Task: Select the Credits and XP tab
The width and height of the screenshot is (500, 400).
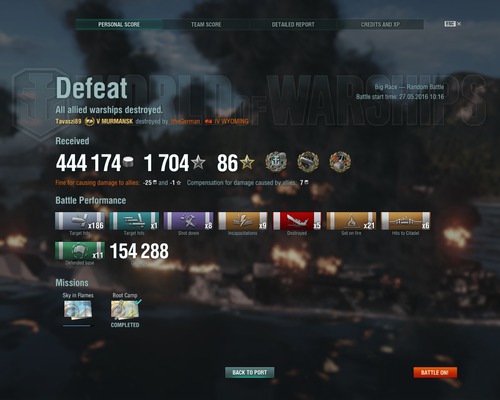Action: pyautogui.click(x=380, y=24)
